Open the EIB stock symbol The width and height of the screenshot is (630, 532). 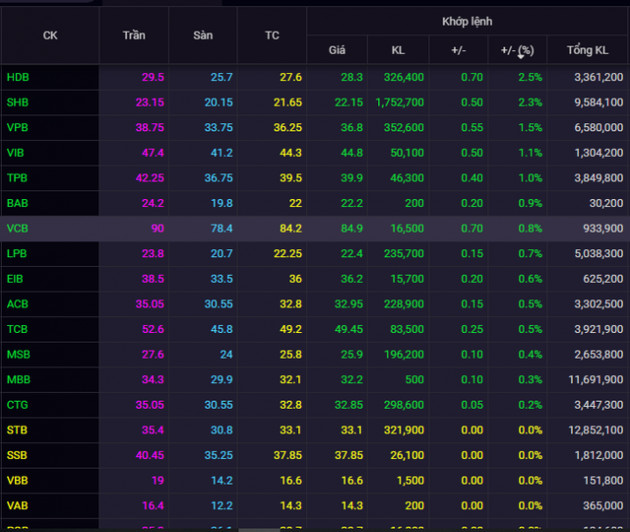click(x=15, y=279)
